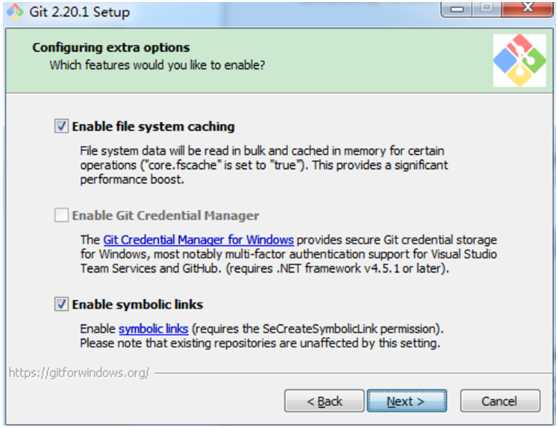
Task: Minimize the Git Setup window
Action: coord(457,9)
